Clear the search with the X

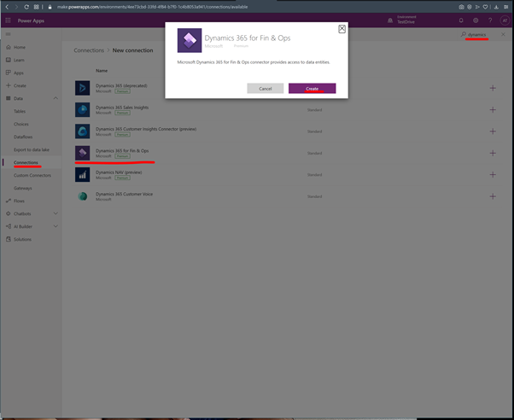pyautogui.click(x=503, y=34)
